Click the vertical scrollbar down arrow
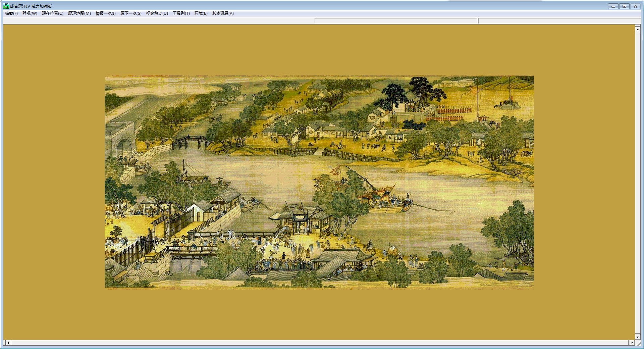The width and height of the screenshot is (644, 349). [638, 337]
